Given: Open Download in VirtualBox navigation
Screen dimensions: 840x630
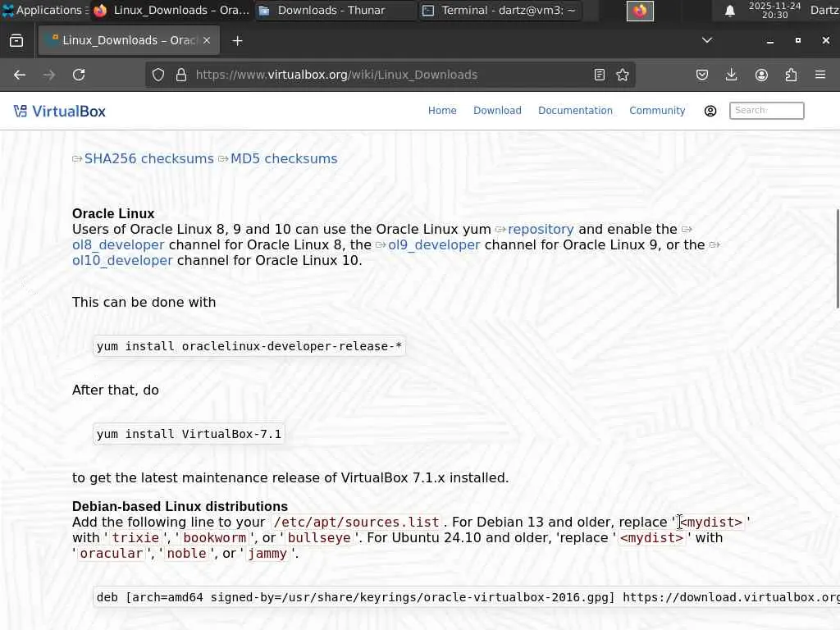Looking at the screenshot, I should (497, 111).
